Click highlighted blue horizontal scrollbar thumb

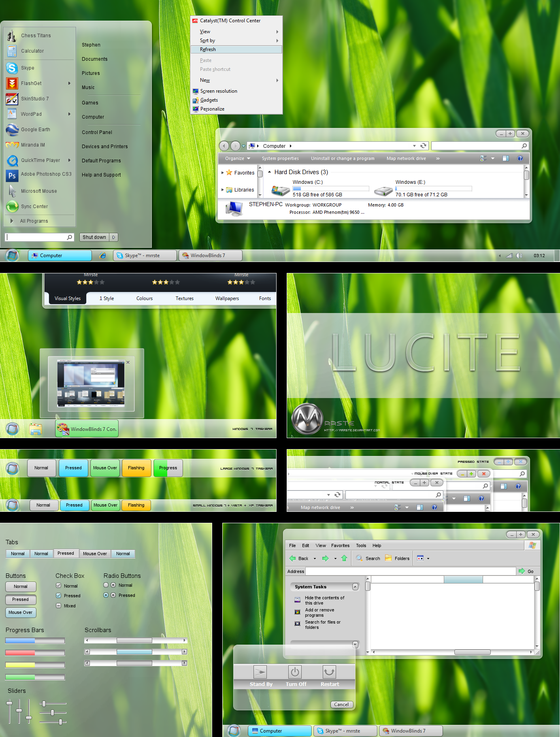[134, 652]
